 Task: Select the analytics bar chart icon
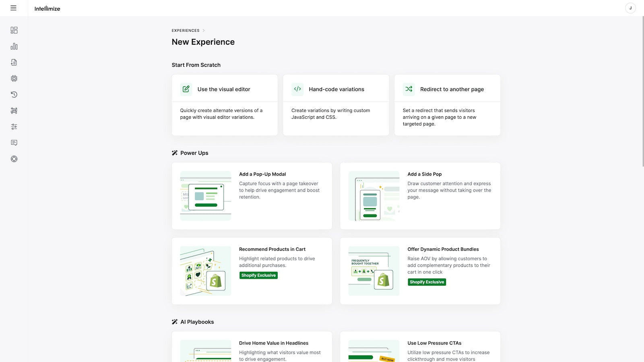coord(14,46)
